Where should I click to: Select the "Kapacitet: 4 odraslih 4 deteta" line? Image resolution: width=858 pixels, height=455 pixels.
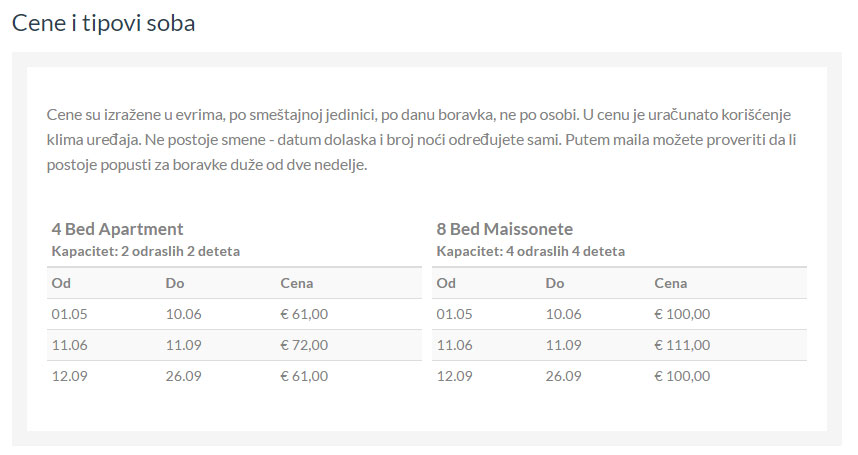530,251
